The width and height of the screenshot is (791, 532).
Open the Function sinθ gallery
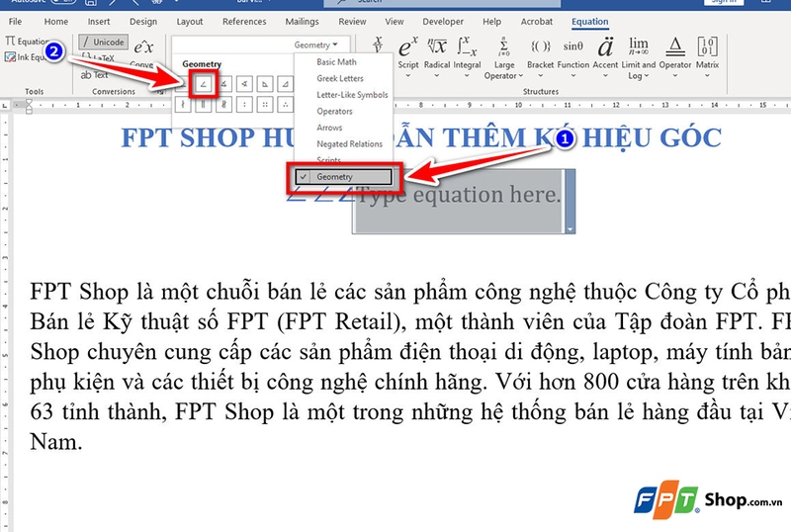click(573, 56)
